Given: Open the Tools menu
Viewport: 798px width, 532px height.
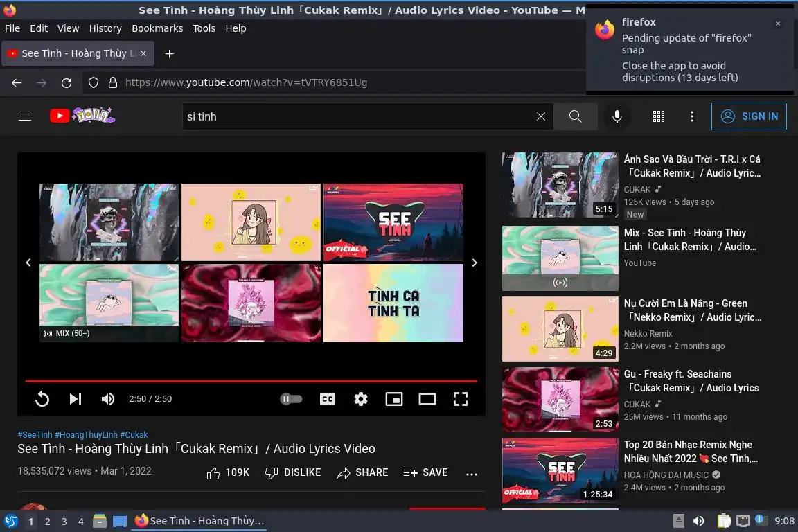Looking at the screenshot, I should [x=204, y=28].
